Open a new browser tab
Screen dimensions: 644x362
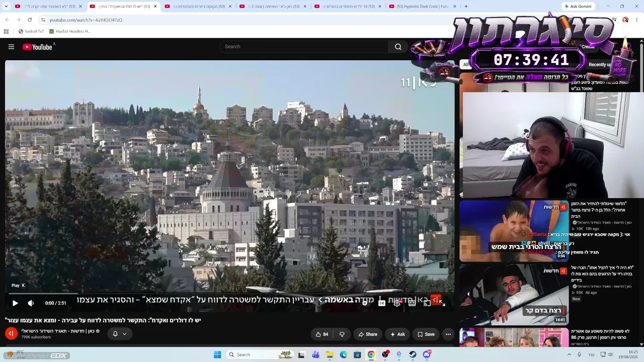coord(466,7)
